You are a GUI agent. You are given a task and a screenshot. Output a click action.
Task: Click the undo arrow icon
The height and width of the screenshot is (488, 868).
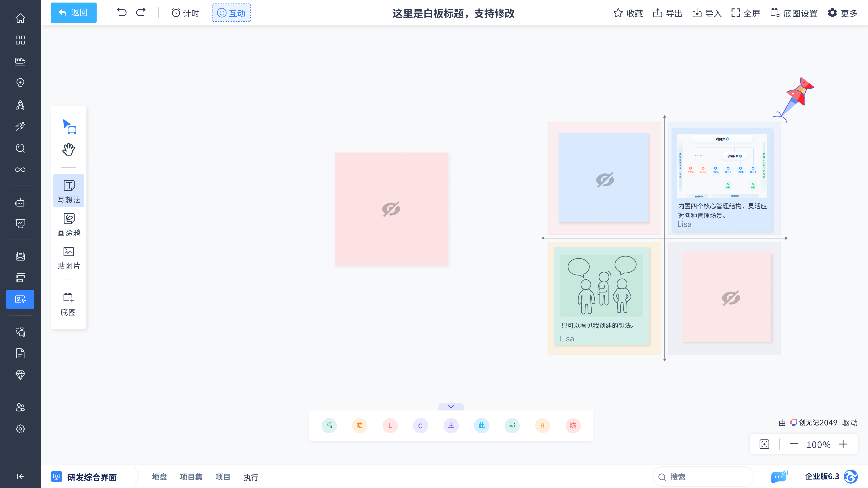pos(122,12)
